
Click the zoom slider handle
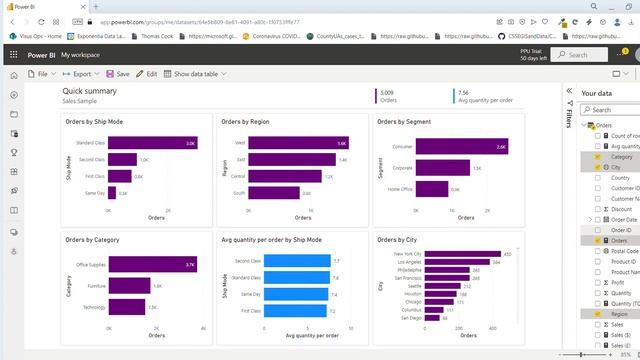point(581,355)
